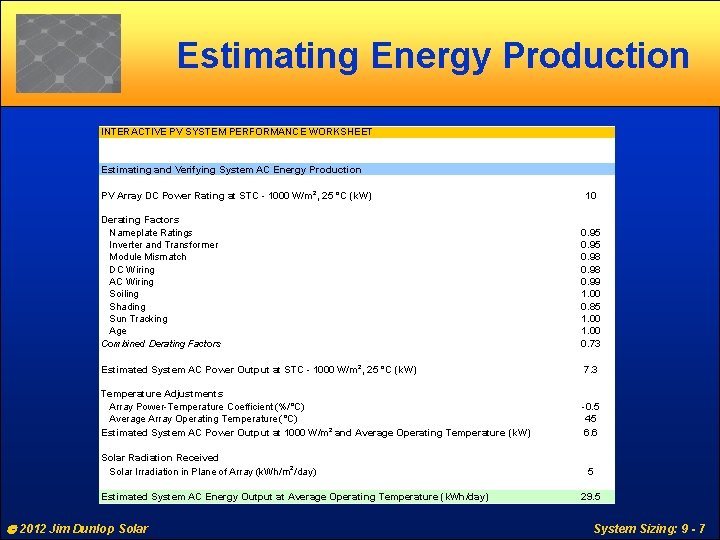Select the 'Soiling' label
The width and height of the screenshot is (720, 540).
click(x=124, y=294)
